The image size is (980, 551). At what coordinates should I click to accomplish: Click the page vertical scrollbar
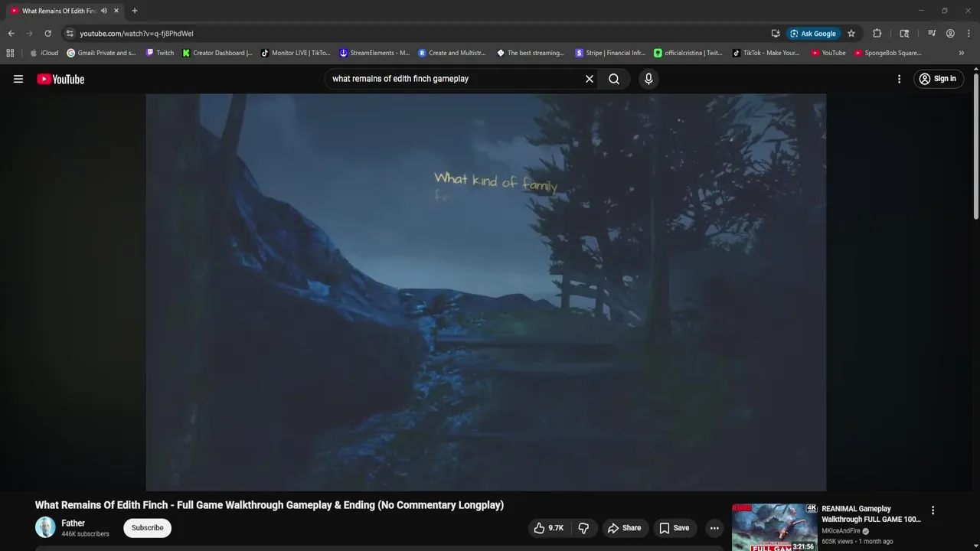(x=976, y=145)
